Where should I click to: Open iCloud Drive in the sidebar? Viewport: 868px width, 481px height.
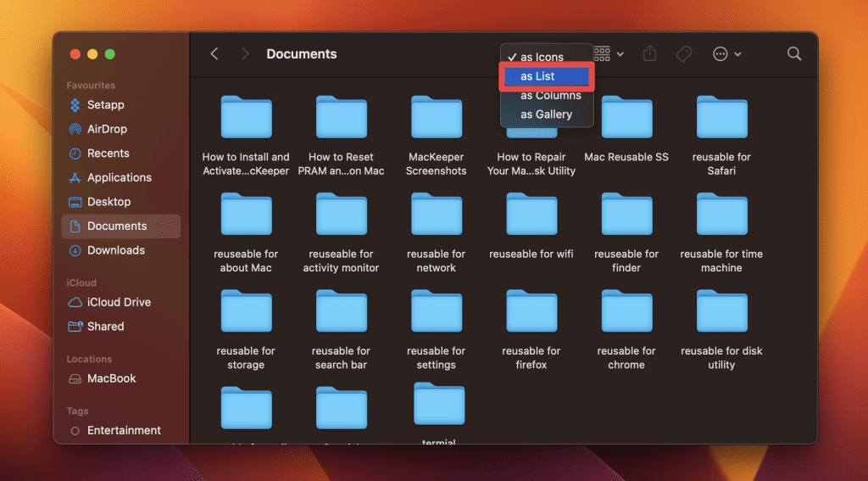(x=119, y=302)
